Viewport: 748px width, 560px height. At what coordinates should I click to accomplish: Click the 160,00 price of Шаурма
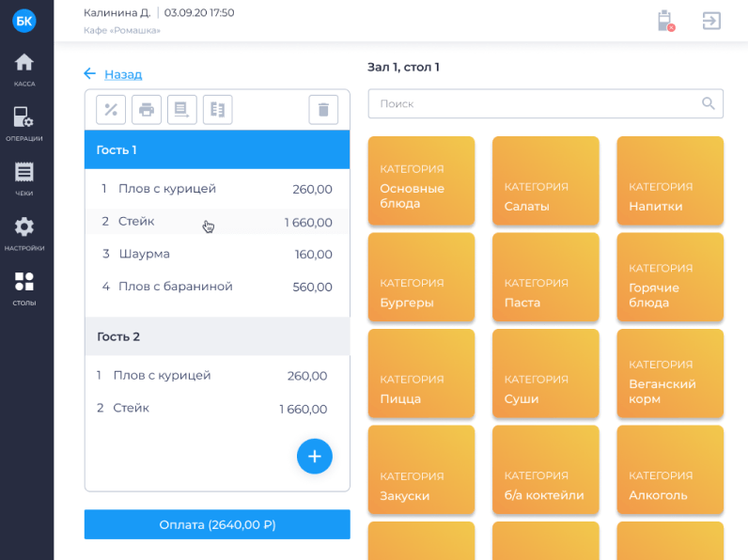314,255
